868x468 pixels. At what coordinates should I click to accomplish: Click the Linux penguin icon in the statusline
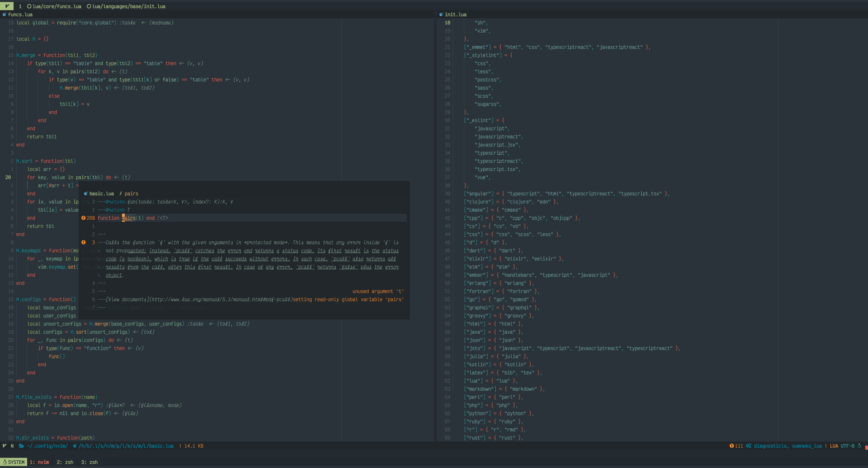coord(859,446)
